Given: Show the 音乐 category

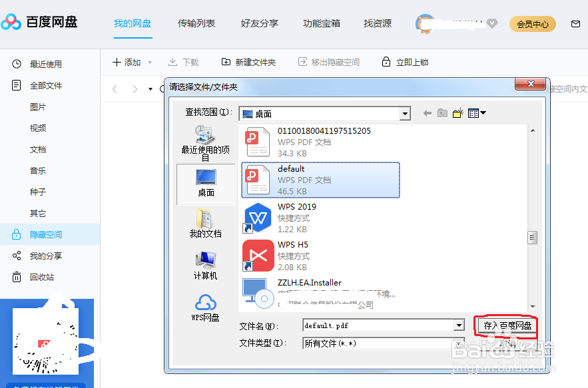Looking at the screenshot, I should tap(38, 170).
